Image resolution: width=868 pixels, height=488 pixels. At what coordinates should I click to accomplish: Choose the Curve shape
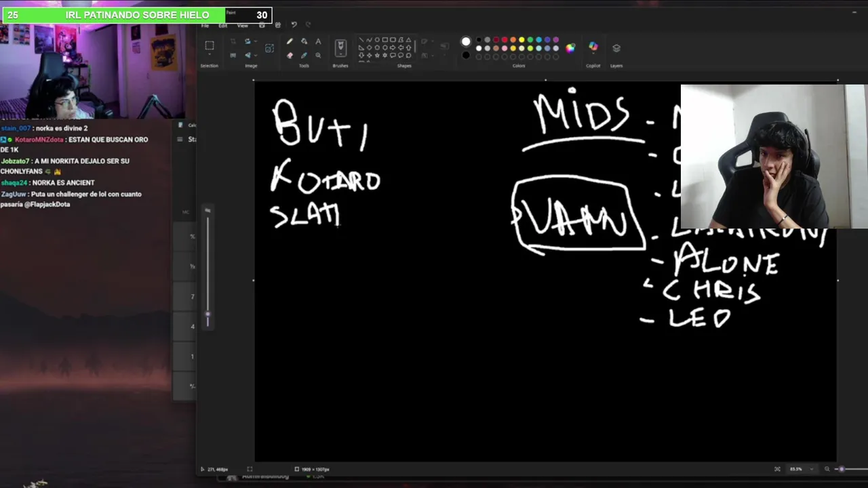click(x=369, y=39)
